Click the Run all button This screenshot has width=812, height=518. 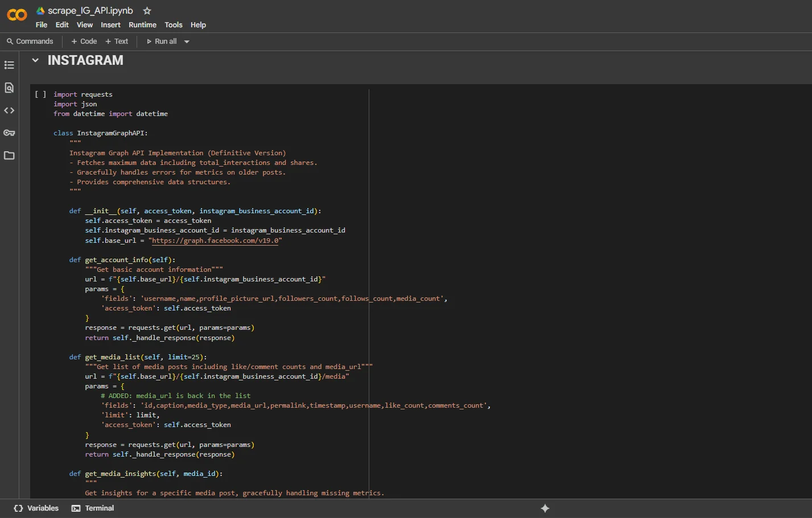click(162, 42)
